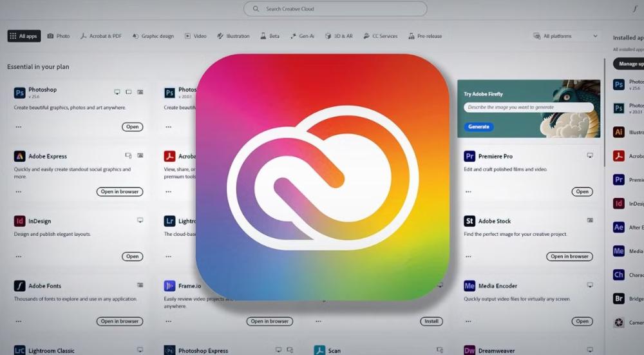Open more options for Photoshop card
644x355 pixels.
19,127
